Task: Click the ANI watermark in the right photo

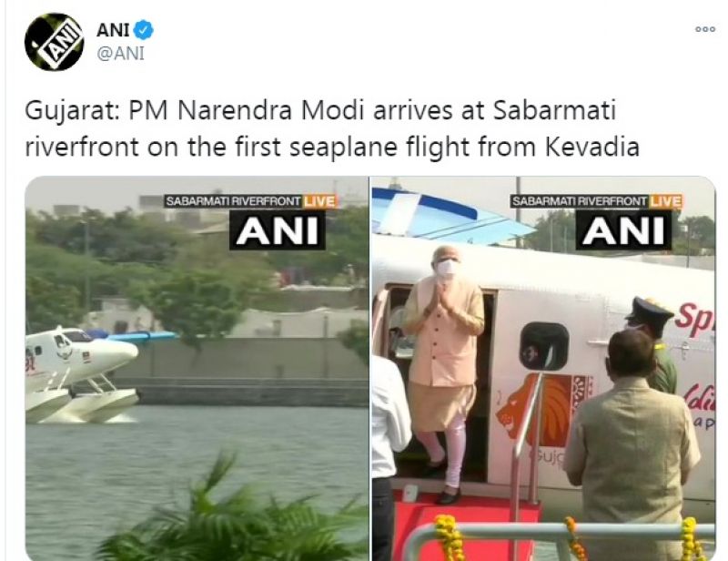Action: (x=623, y=230)
